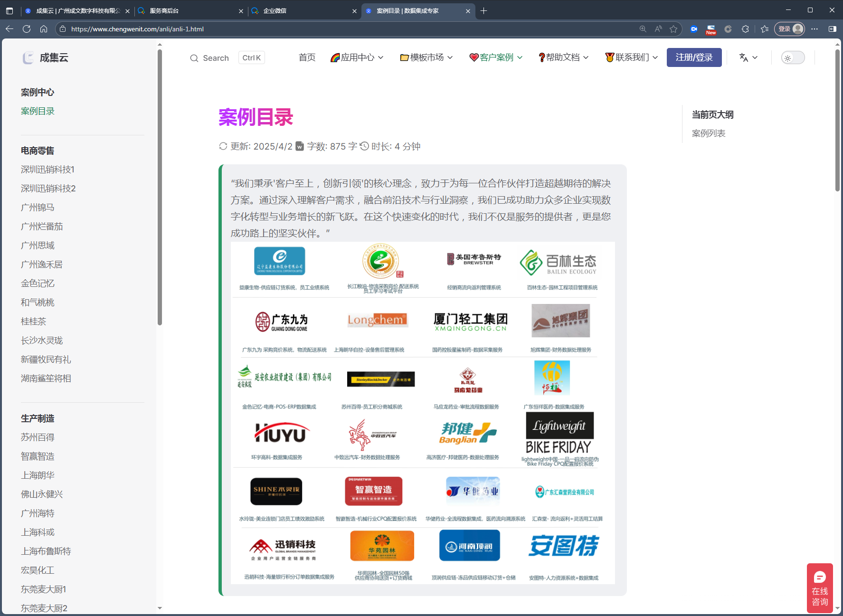Toggle the light/dark theme switch
The width and height of the screenshot is (843, 616).
click(x=793, y=57)
